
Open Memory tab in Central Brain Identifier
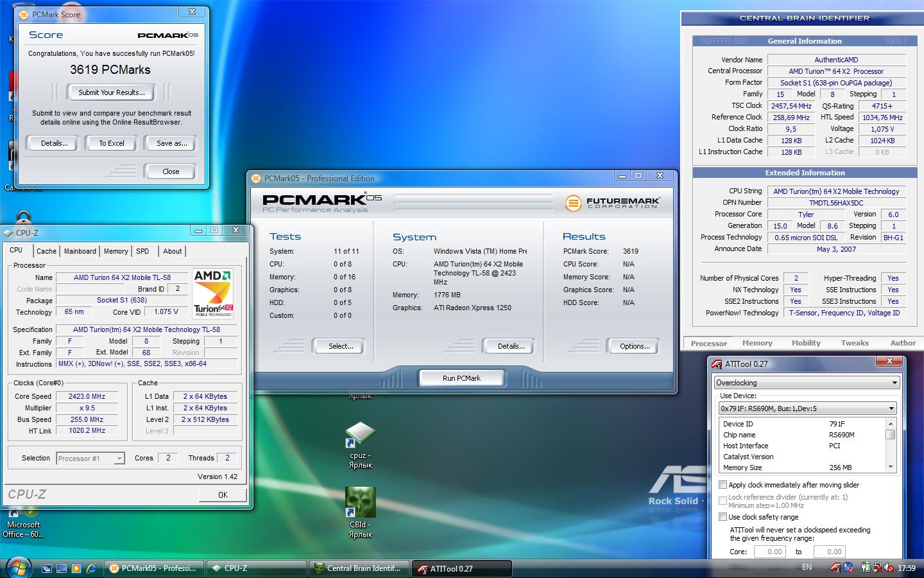click(x=757, y=343)
